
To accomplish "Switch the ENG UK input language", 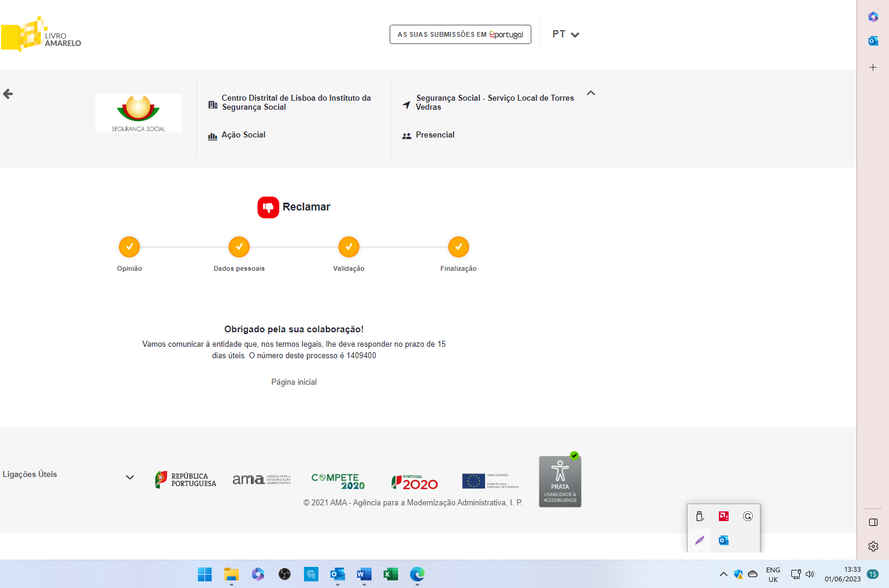I will coord(773,574).
